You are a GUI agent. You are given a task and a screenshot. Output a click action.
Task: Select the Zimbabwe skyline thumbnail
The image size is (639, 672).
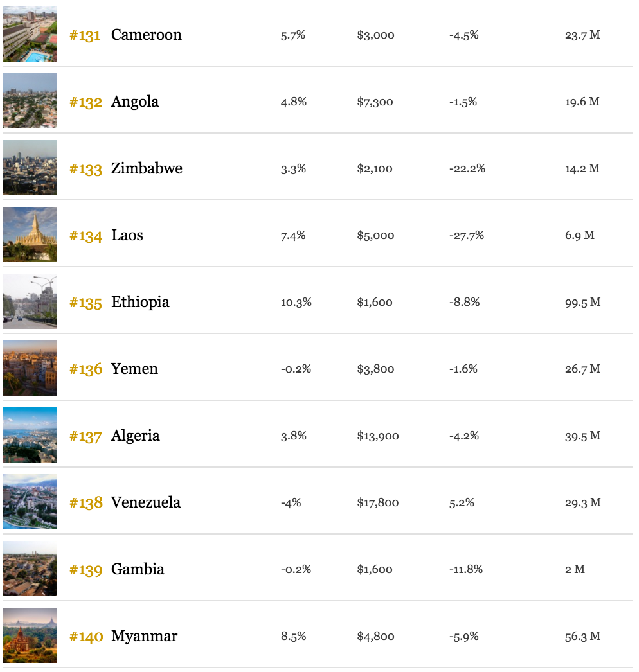(x=30, y=168)
